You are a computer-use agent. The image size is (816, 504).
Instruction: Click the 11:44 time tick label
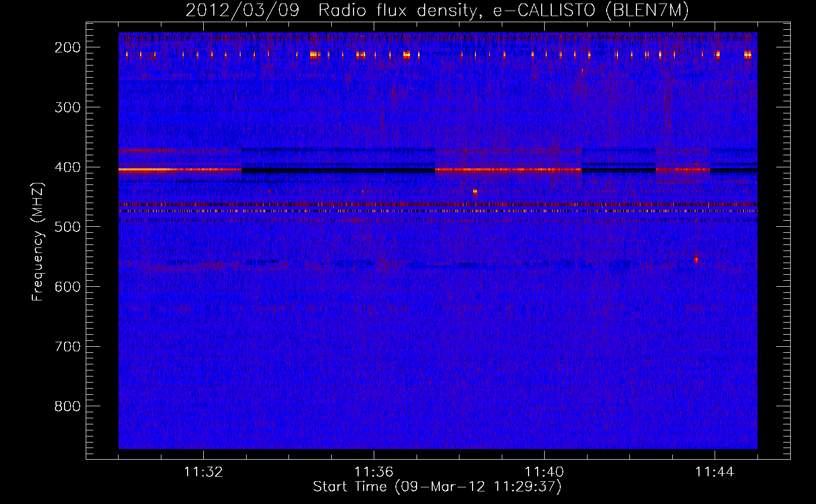tap(715, 472)
